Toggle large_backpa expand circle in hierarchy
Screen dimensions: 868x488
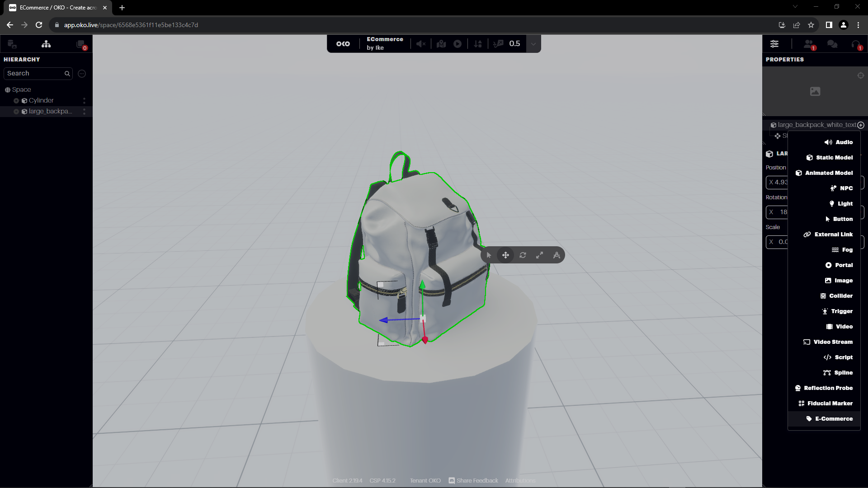pos(16,112)
